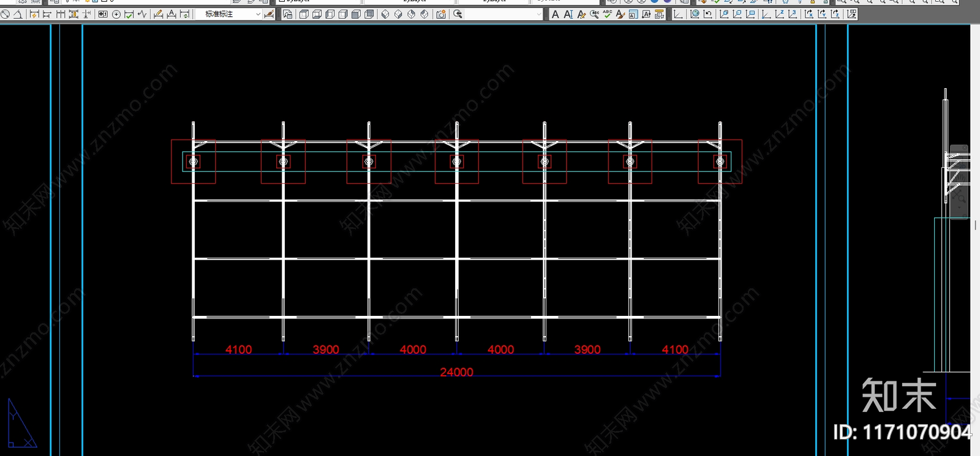Image resolution: width=980 pixels, height=456 pixels.
Task: Restore UCS Previous
Action: [x=707, y=14]
